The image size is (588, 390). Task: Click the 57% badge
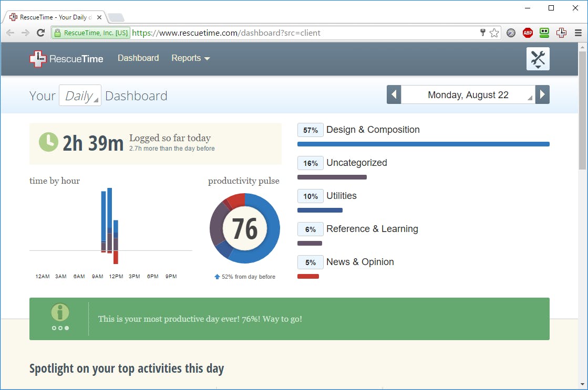[311, 130]
